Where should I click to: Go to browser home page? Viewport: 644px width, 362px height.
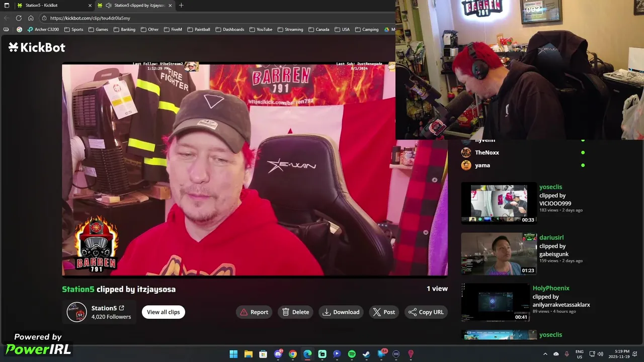(x=31, y=18)
